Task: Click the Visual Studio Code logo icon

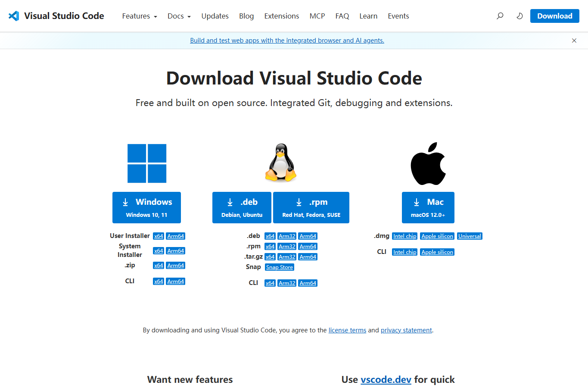Action: 14,16
